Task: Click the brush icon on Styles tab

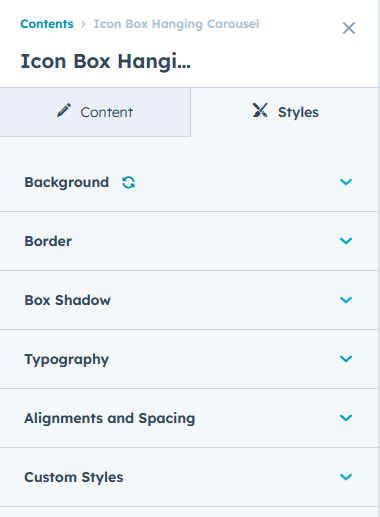Action: [x=260, y=110]
